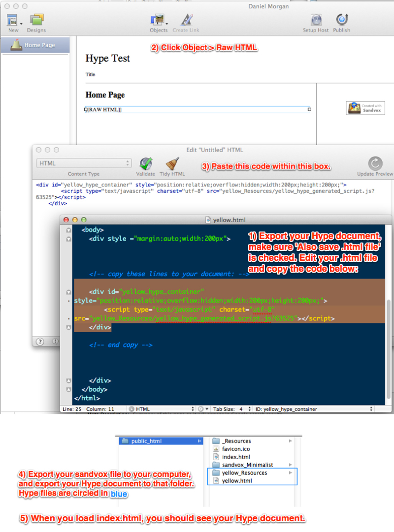
Task: Click the Tidy HTML broom icon
Action: click(x=172, y=163)
